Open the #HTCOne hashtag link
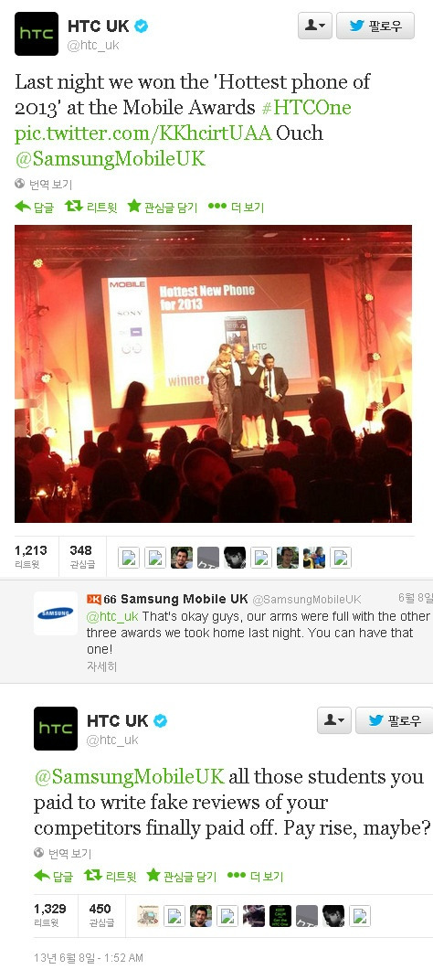Image resolution: width=433 pixels, height=980 pixels. pos(306,108)
